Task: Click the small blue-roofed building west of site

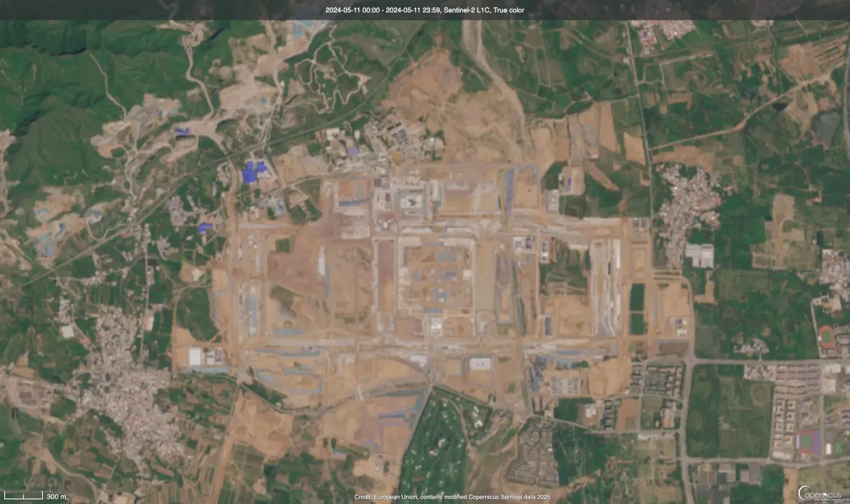Action: click(205, 227)
